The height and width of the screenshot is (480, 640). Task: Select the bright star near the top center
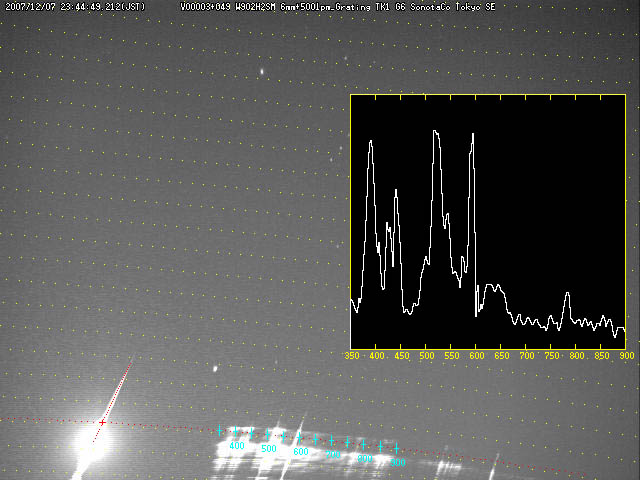(x=262, y=71)
